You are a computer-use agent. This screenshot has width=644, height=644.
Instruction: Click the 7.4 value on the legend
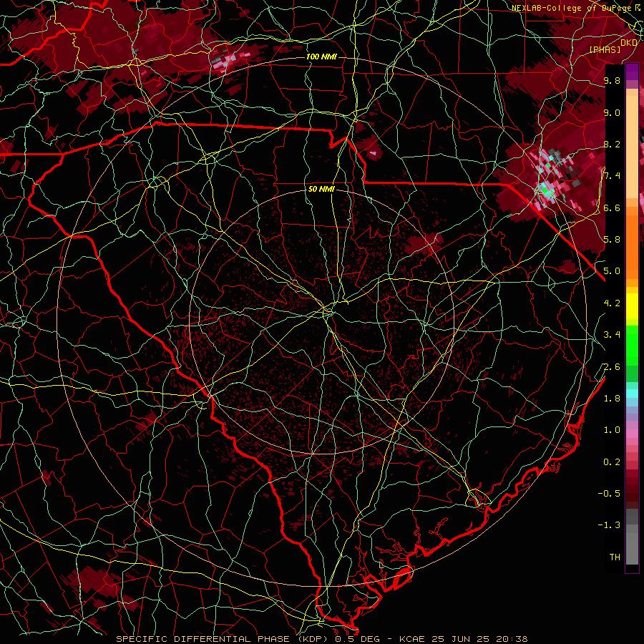(x=612, y=176)
